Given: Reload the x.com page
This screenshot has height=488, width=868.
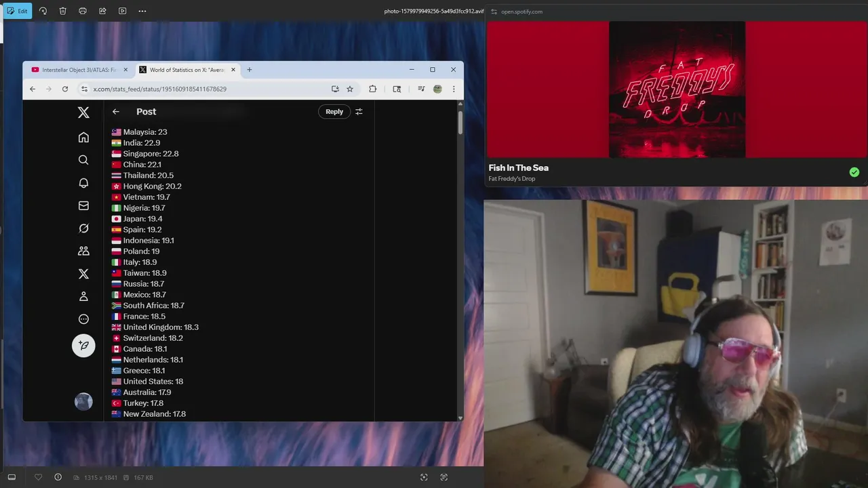Looking at the screenshot, I should pyautogui.click(x=65, y=89).
